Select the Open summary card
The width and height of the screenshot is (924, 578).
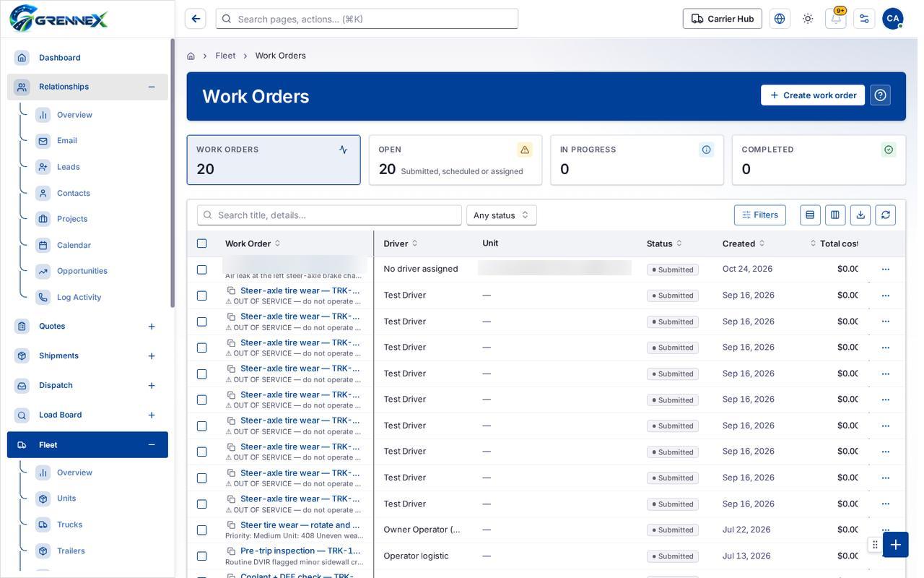(456, 160)
